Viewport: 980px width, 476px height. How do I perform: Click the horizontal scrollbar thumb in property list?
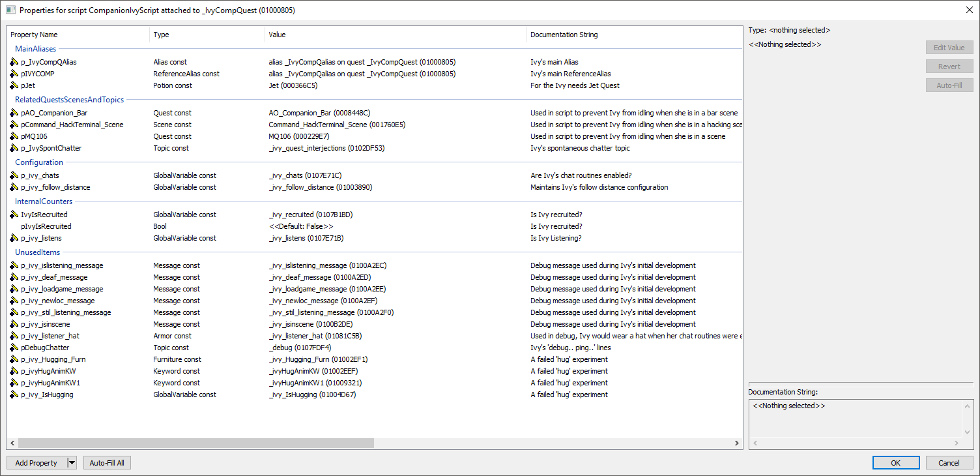click(x=196, y=443)
